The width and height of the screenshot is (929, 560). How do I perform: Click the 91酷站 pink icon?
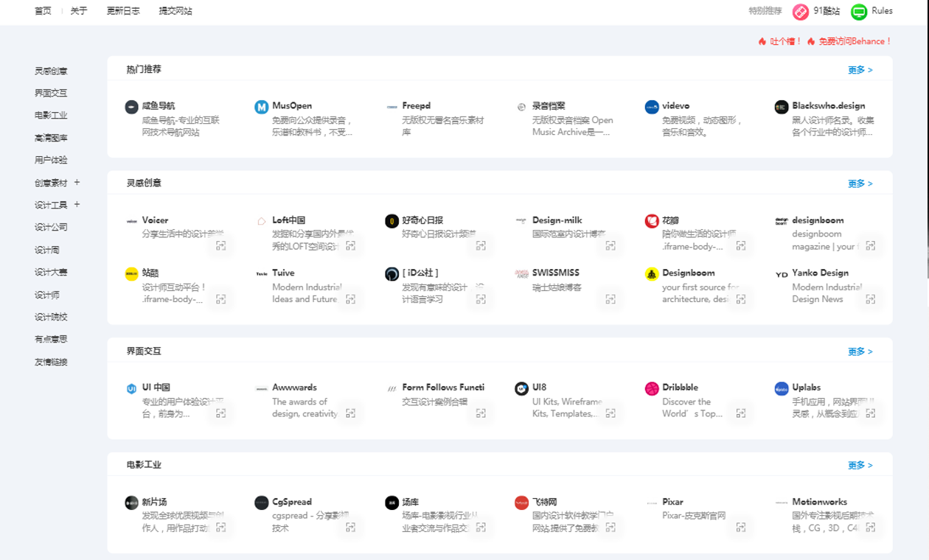pyautogui.click(x=801, y=12)
